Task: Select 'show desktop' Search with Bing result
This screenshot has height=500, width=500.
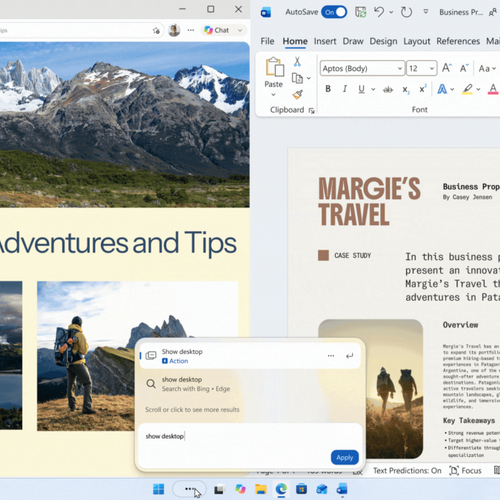Action: [x=250, y=384]
